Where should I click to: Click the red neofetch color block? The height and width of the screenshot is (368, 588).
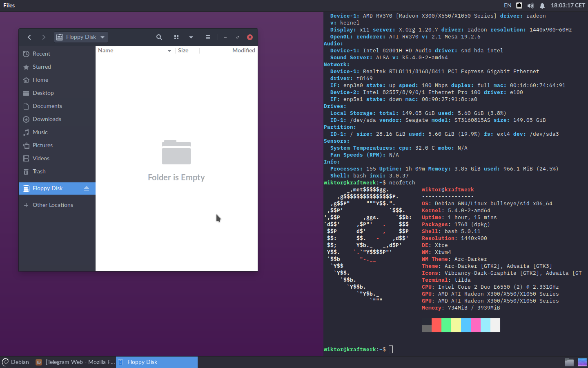click(x=437, y=325)
